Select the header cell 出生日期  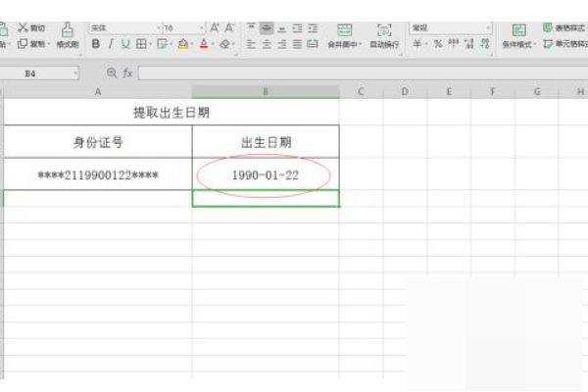click(x=266, y=142)
